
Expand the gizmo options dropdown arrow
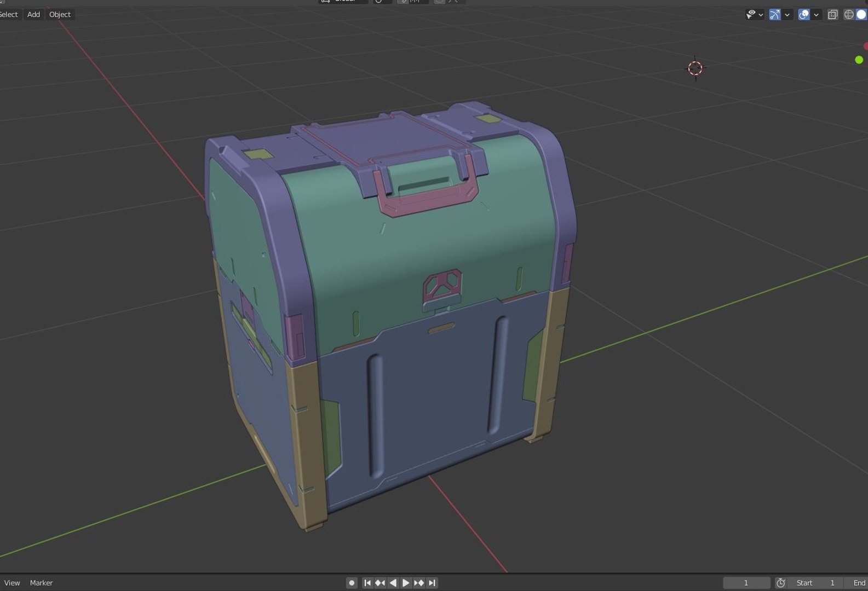[x=787, y=15]
